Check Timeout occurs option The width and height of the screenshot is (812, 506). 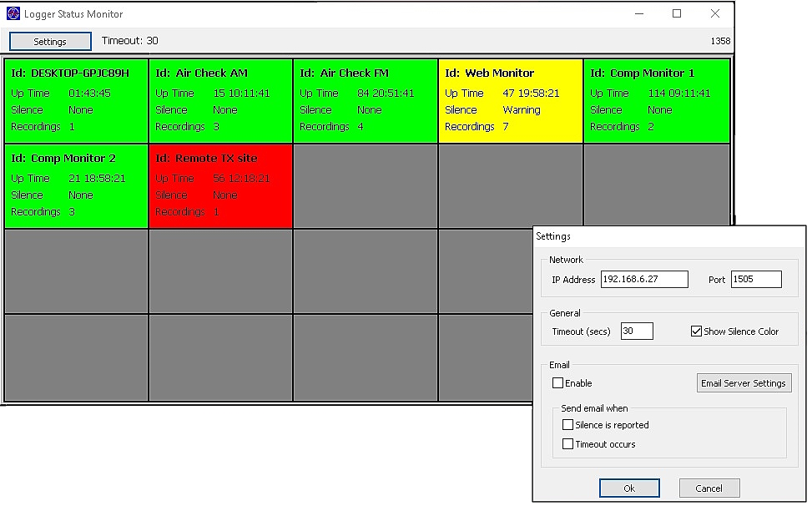coord(567,444)
